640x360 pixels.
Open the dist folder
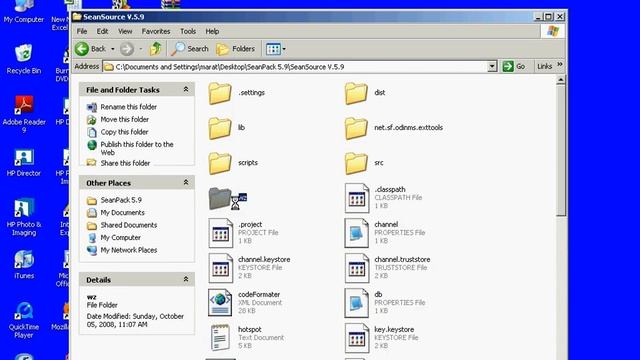[356, 93]
